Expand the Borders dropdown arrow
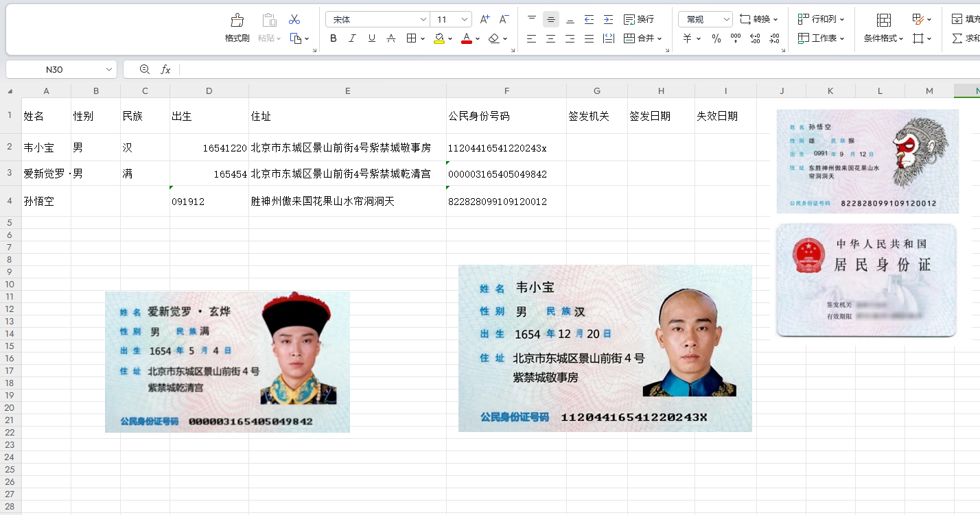Screen dimensions: 980x515 pos(423,39)
